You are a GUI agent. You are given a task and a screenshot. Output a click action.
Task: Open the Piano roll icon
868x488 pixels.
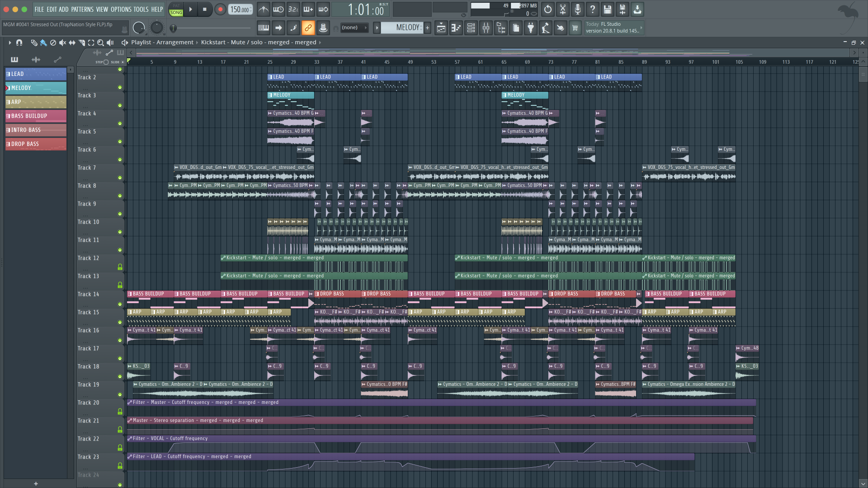pos(456,28)
